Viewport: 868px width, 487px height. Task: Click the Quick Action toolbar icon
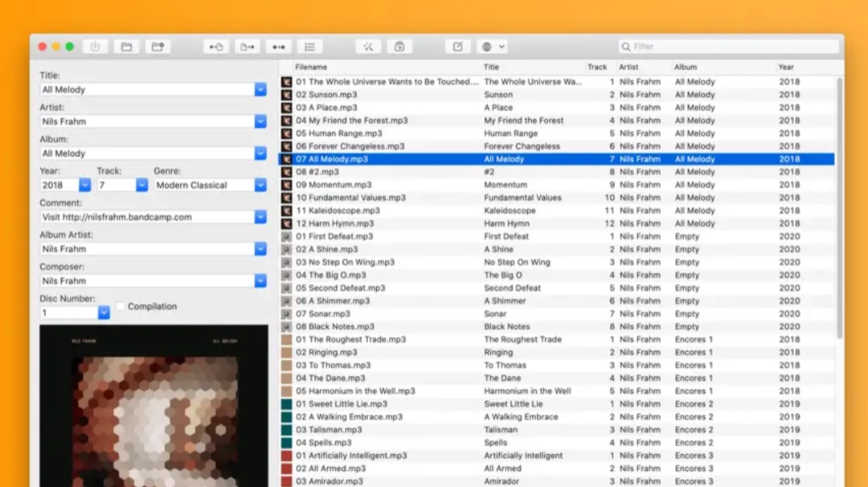click(x=399, y=47)
